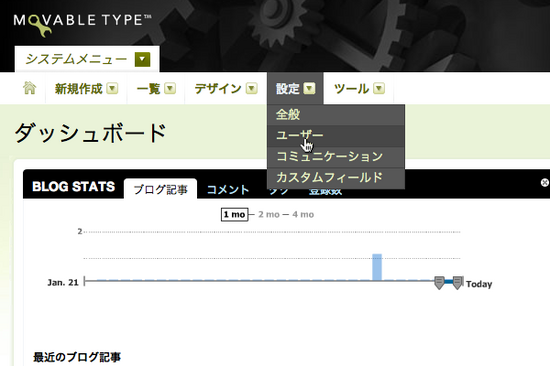Close the Blog Stats widget
Image resolution: width=550 pixels, height=366 pixels.
[x=545, y=182]
